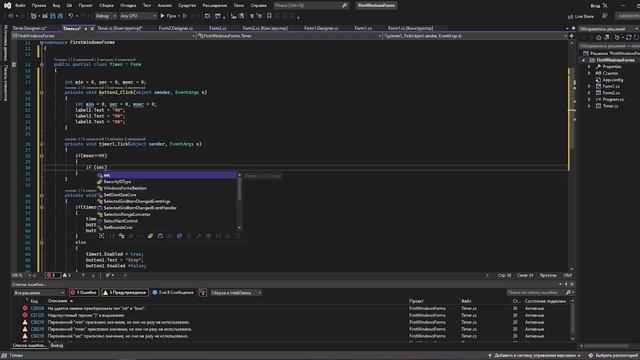Switch to the Form2.Designer.cs tab
Screen dimensions: 640x360
(x=176, y=28)
